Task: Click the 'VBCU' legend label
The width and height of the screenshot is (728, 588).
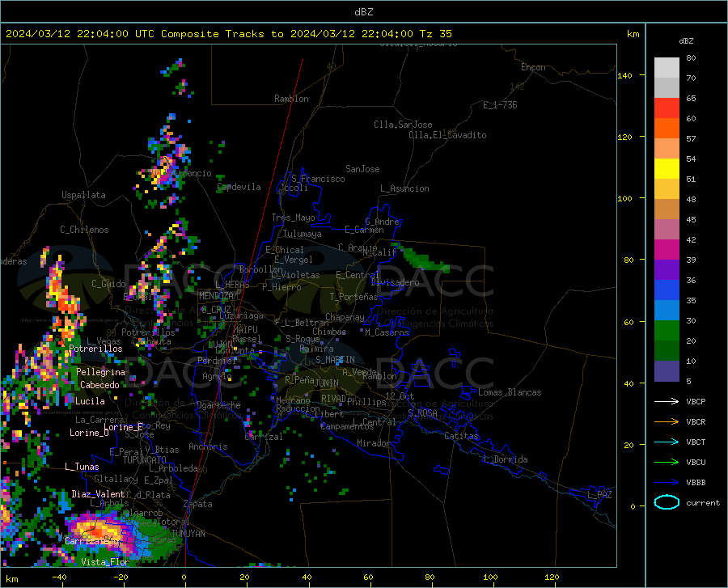Action: click(x=696, y=463)
